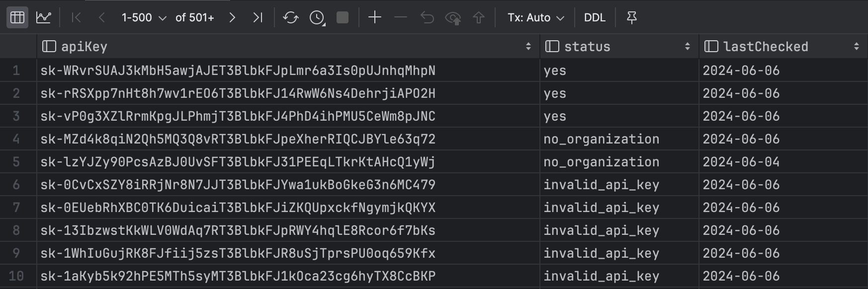Open the 1-500 page size dropdown
This screenshot has width=868, height=289.
tap(144, 18)
